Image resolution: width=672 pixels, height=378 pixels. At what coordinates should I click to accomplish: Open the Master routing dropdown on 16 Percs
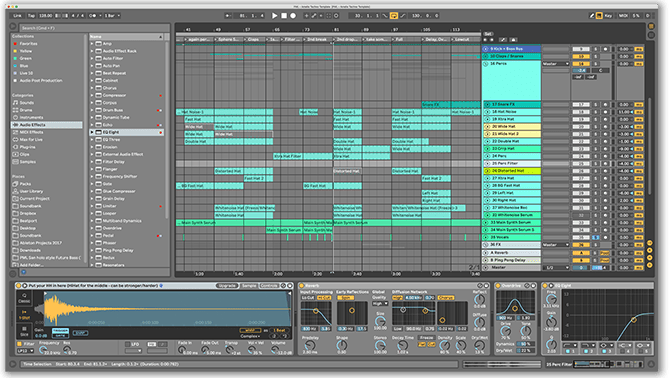click(x=555, y=64)
